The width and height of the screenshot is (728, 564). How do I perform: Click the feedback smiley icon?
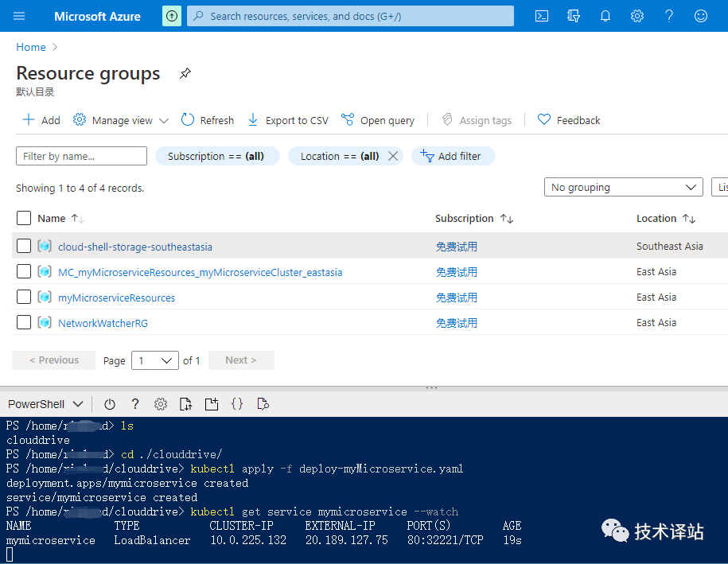click(x=701, y=16)
